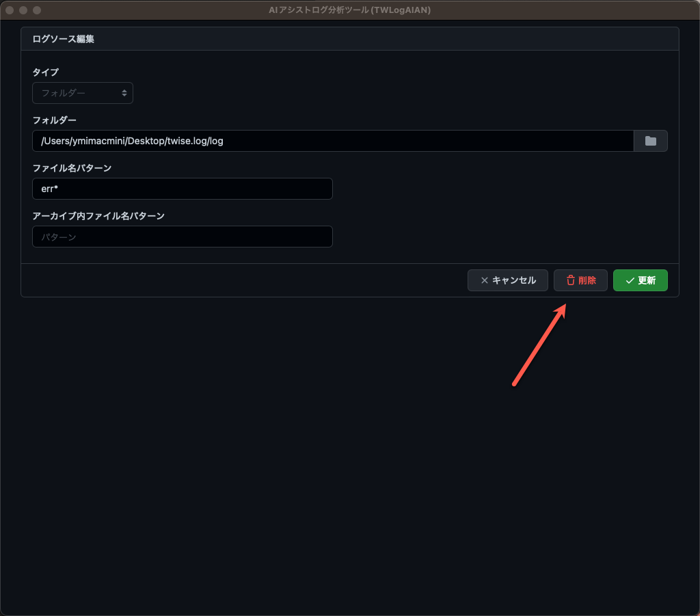Click the up-down arrows of タイプ selector

pyautogui.click(x=124, y=93)
